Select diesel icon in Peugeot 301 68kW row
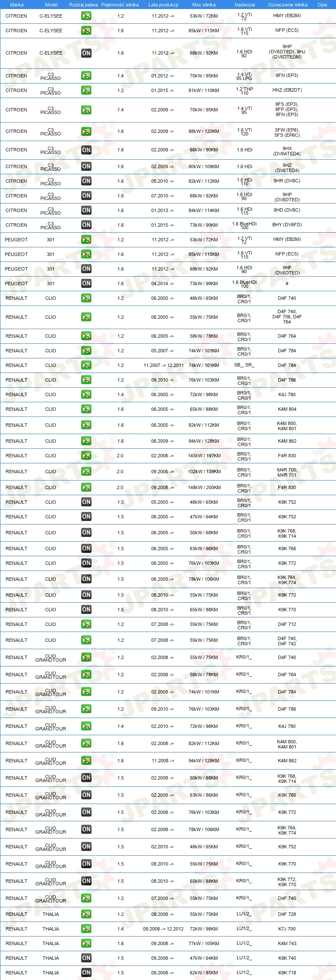The height and width of the screenshot is (980, 336). (86, 269)
